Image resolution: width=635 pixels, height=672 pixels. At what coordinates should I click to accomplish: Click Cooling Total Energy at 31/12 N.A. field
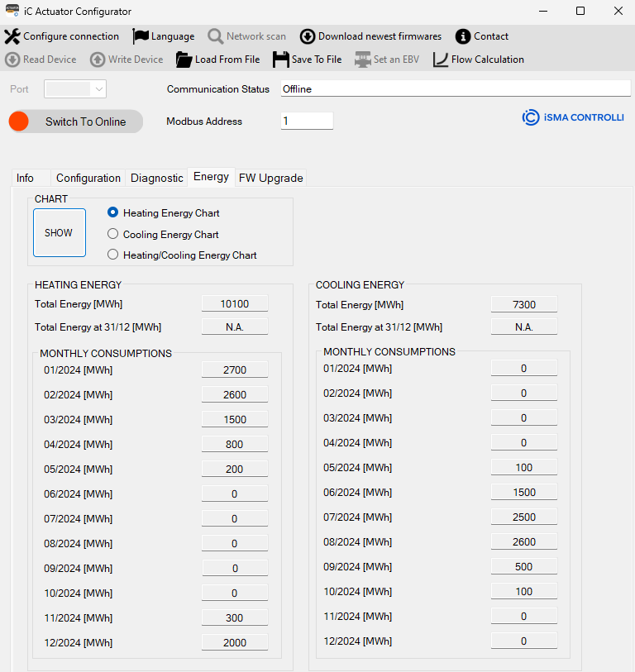524,326
